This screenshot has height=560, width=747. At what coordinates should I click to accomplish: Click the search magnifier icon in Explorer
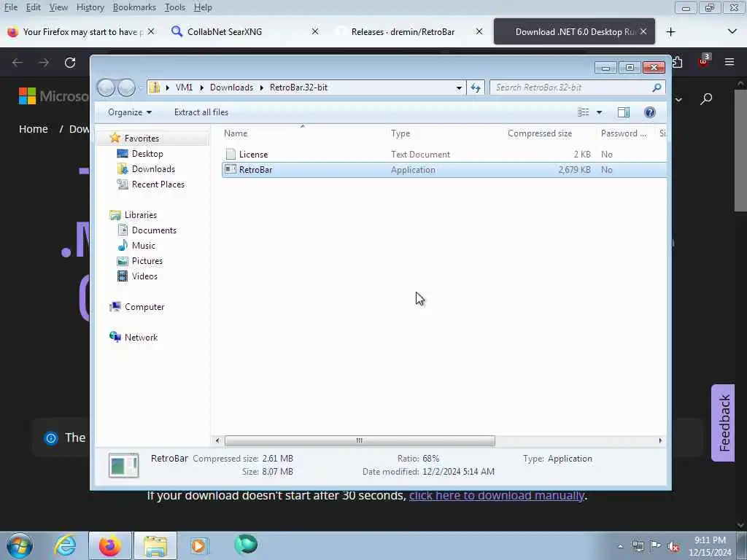click(657, 87)
